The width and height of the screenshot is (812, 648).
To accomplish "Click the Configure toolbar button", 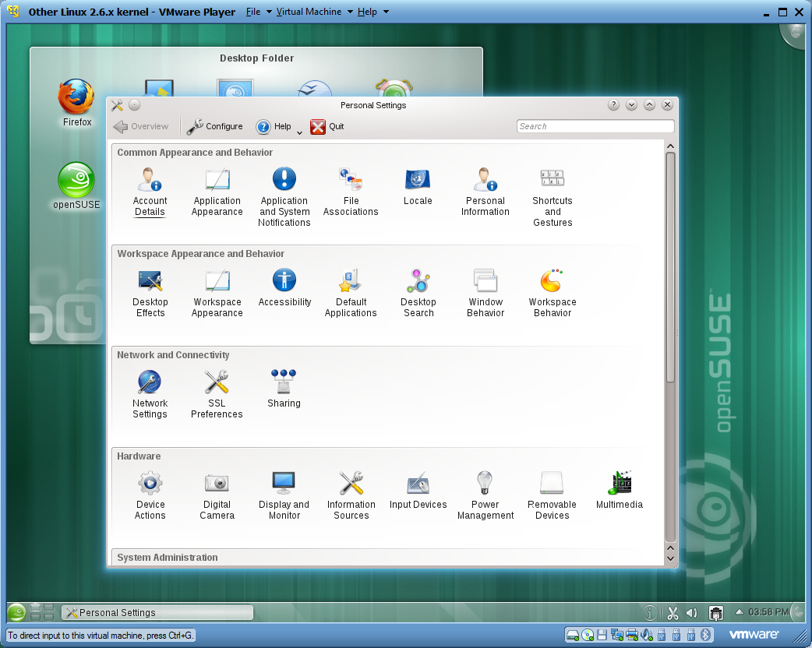I will 214,126.
